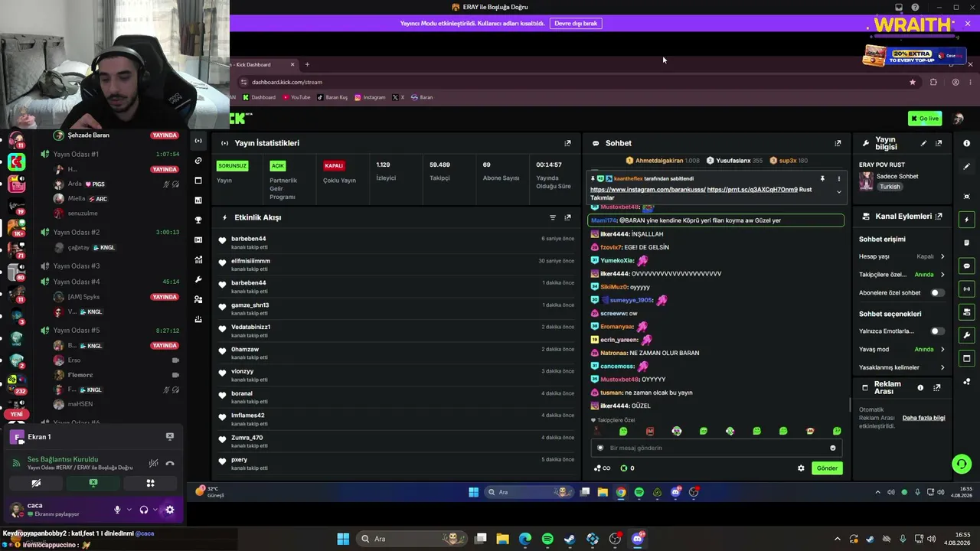Open Spotify from the Windows taskbar
The width and height of the screenshot is (980, 551).
(x=547, y=539)
